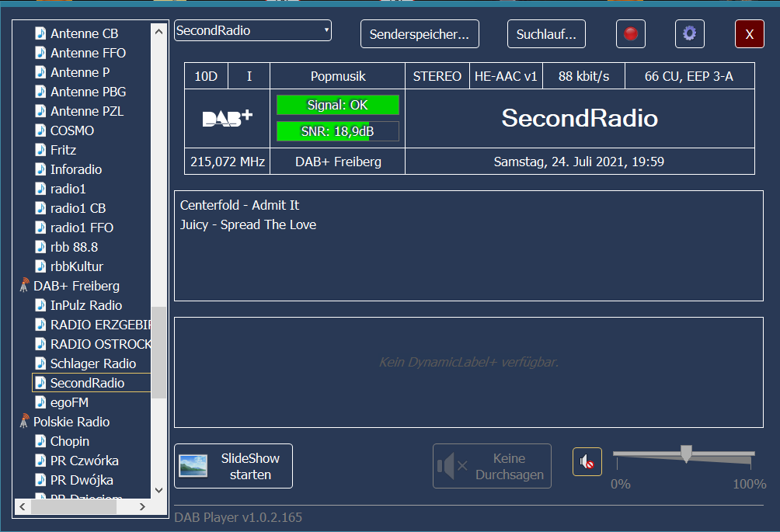Select Schlager Radio in the station list
The width and height of the screenshot is (780, 532).
click(x=92, y=363)
